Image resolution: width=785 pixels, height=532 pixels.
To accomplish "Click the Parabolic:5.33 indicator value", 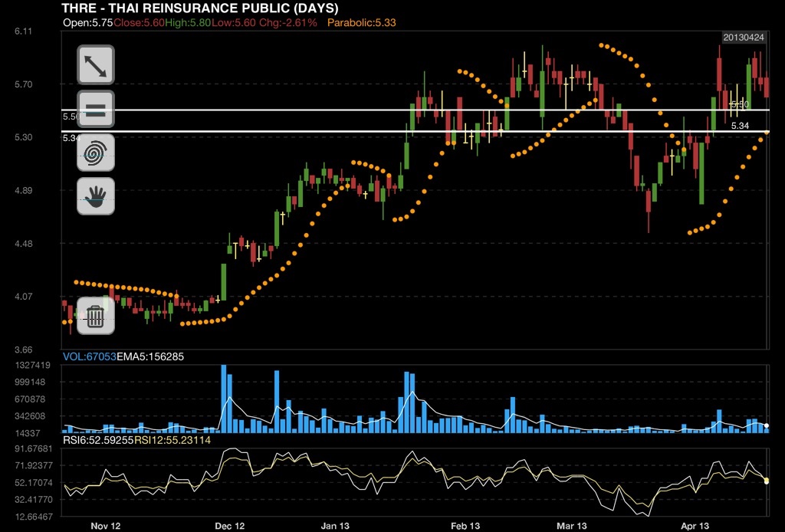I will pos(362,22).
